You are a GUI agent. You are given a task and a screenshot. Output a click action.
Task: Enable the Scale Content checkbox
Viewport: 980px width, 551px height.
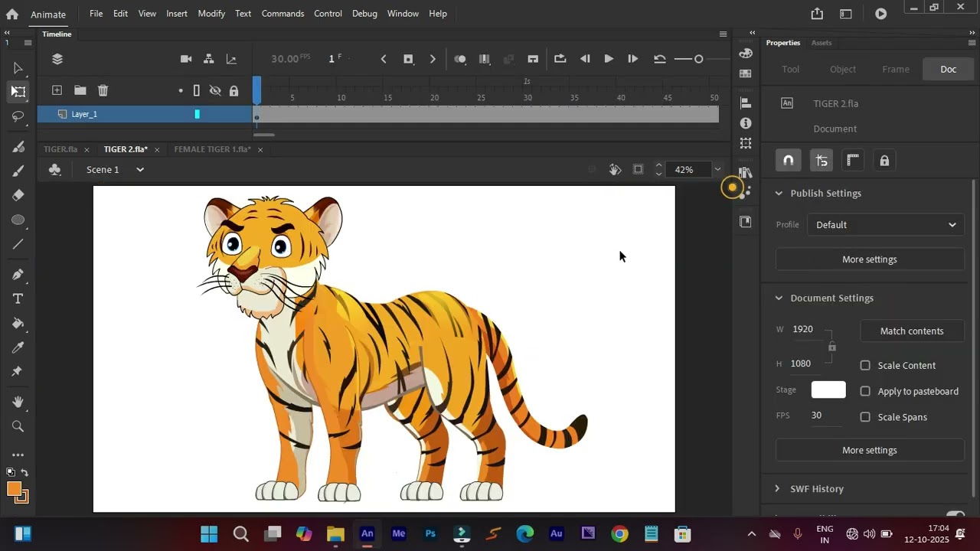click(865, 365)
